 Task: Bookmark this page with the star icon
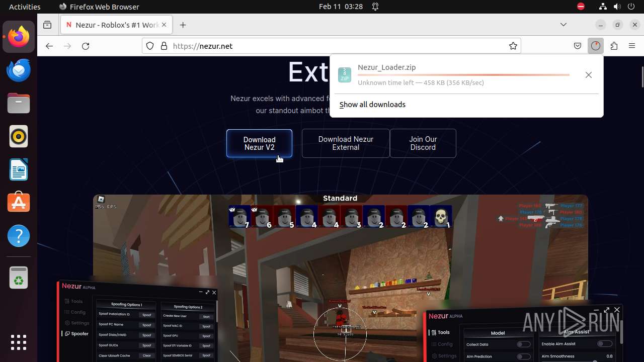click(513, 46)
